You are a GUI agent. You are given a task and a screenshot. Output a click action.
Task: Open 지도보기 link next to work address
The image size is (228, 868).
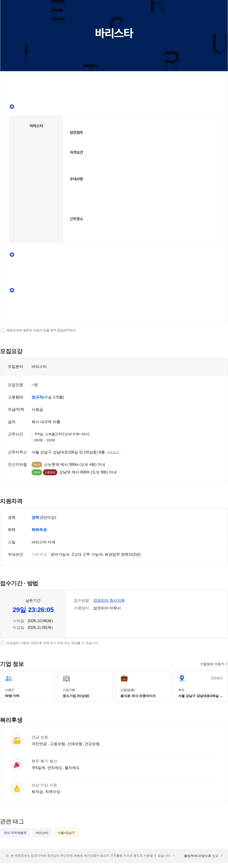[x=113, y=452]
